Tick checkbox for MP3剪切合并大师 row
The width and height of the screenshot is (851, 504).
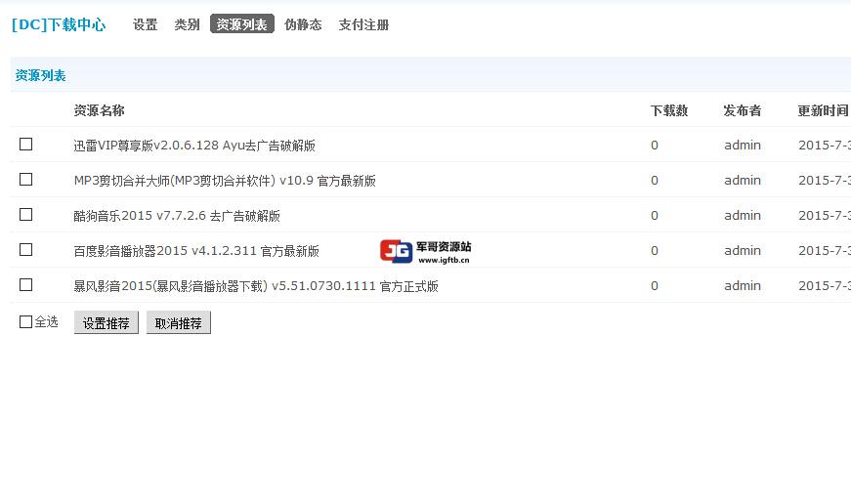[25, 180]
